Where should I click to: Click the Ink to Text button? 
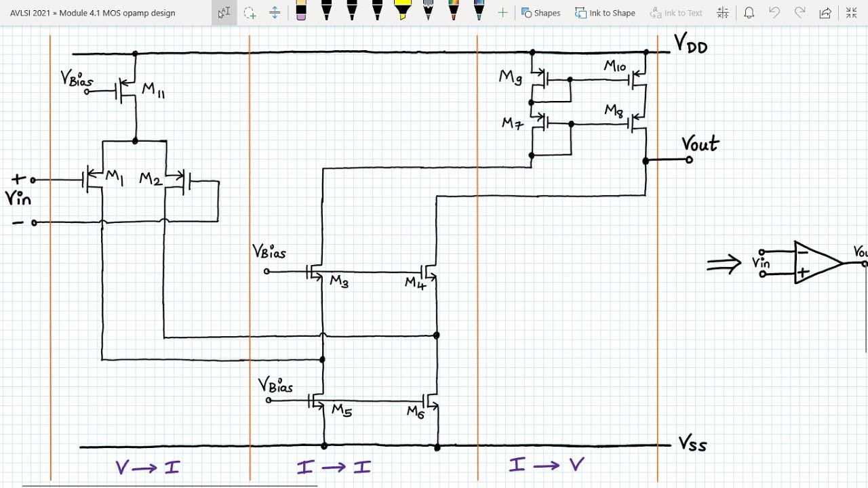pos(676,13)
